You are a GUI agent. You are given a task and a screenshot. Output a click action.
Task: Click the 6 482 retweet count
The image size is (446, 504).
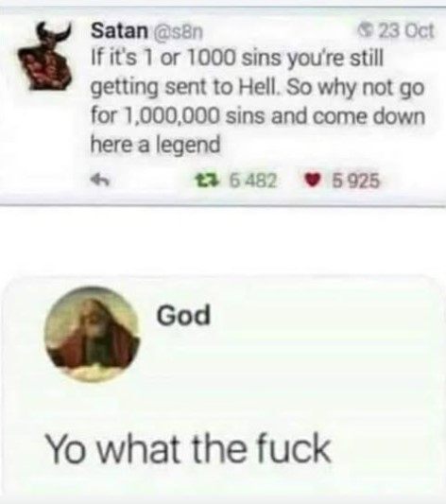coord(252,181)
